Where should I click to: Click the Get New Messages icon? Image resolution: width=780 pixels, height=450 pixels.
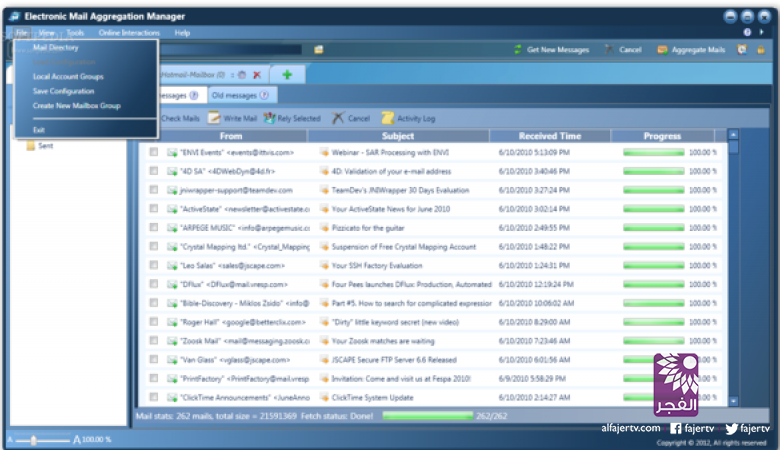point(518,49)
